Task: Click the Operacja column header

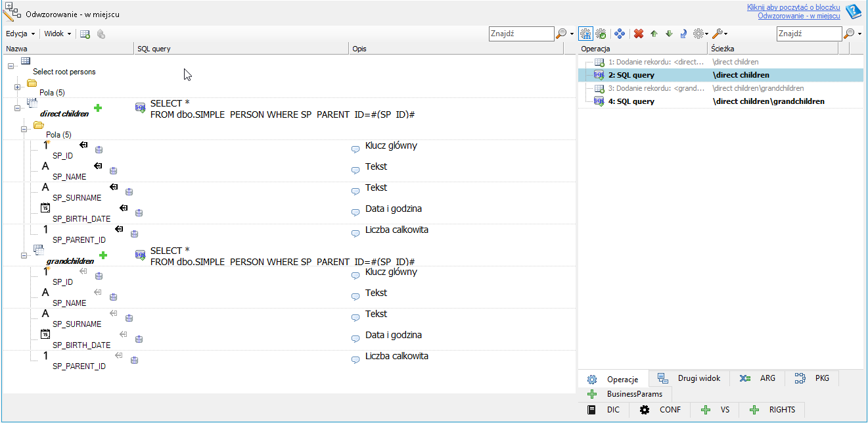Action: click(643, 49)
